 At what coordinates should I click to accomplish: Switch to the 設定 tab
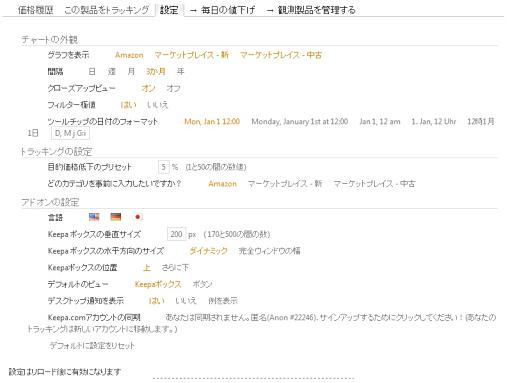169,10
